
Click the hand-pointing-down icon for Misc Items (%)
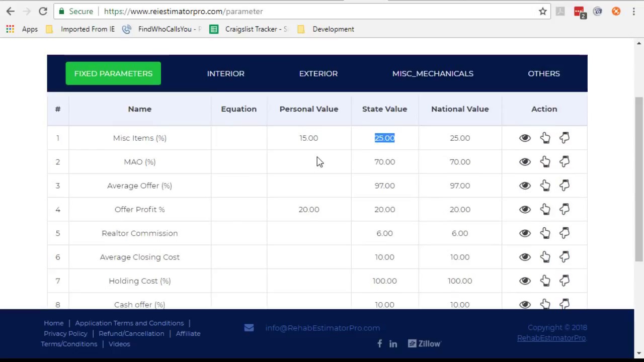click(x=565, y=138)
